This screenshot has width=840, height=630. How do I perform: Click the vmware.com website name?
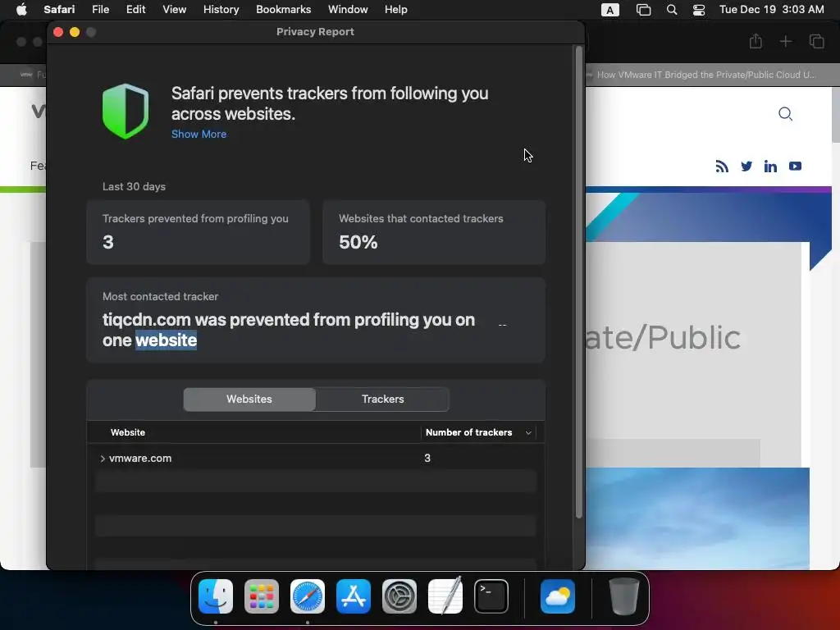coord(140,459)
